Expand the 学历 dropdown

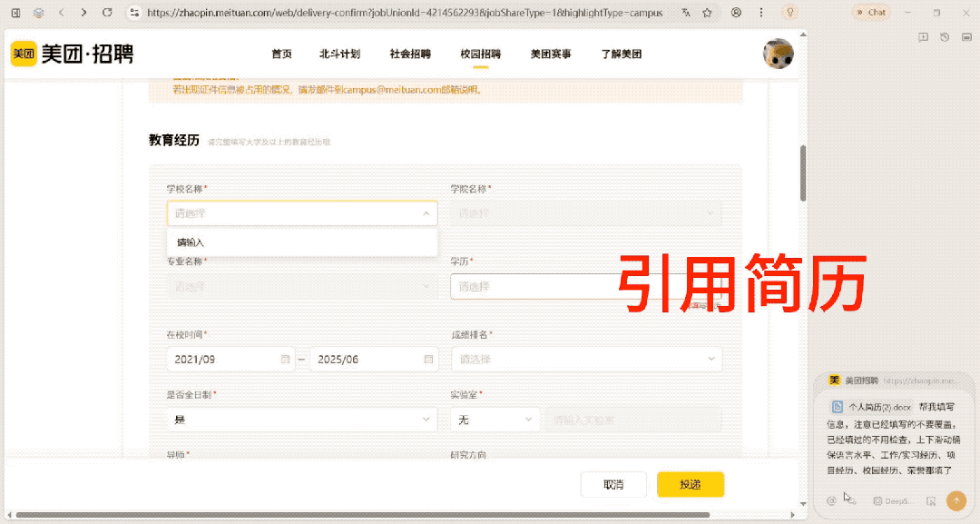click(x=585, y=286)
